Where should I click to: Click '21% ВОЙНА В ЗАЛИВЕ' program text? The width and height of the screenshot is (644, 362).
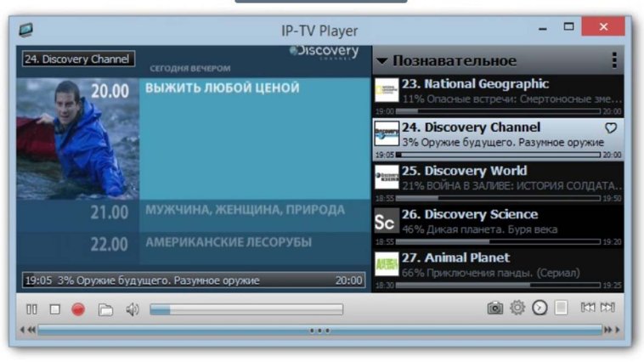512,186
